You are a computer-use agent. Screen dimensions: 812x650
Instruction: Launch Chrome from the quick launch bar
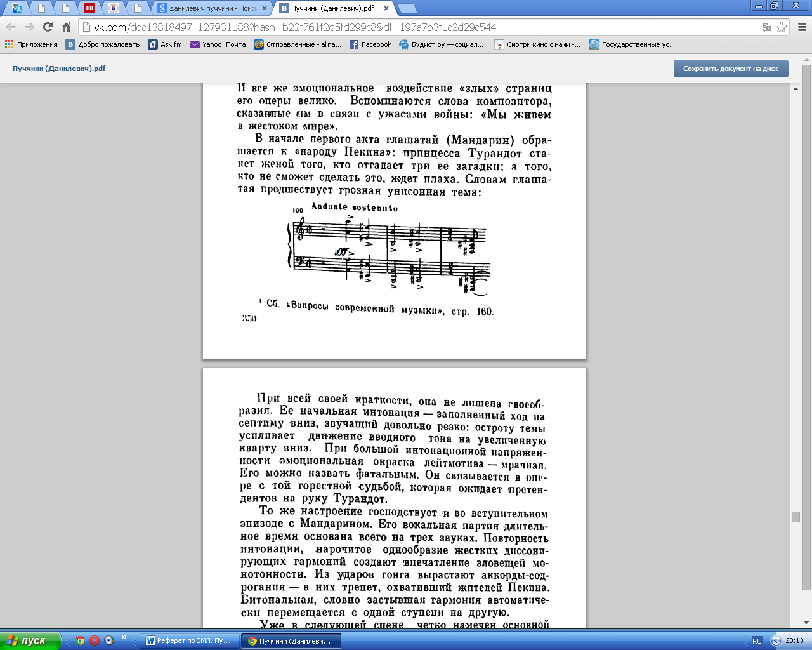click(80, 640)
